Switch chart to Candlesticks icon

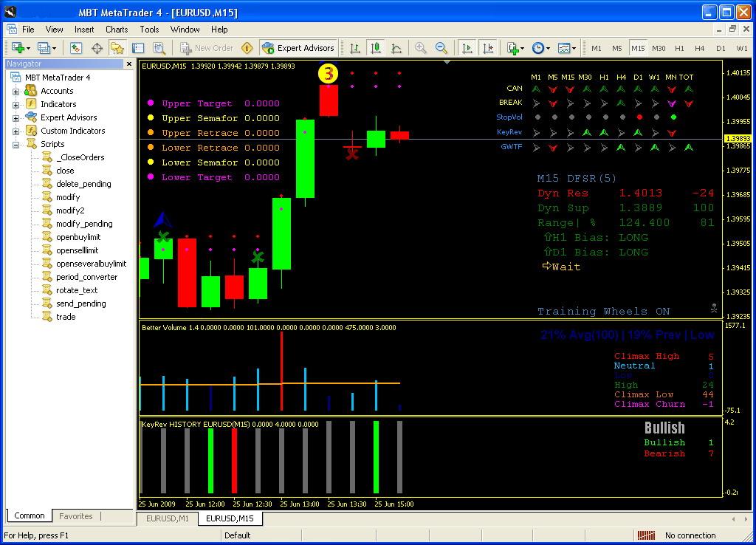pyautogui.click(x=376, y=48)
